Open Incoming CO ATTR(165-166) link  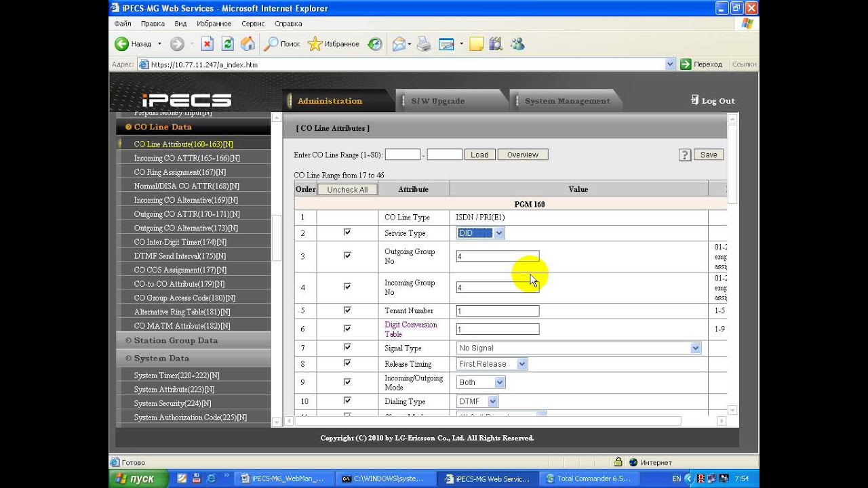pyautogui.click(x=186, y=158)
